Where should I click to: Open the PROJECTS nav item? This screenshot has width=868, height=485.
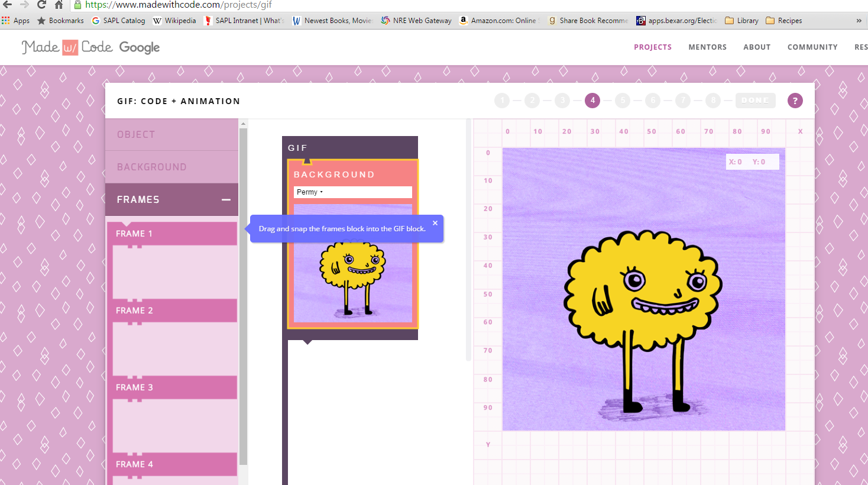coord(653,47)
